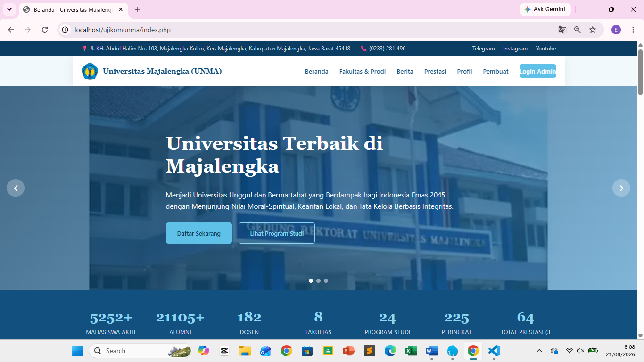Bookmark this page with the star icon
This screenshot has width=644, height=362.
[593, 30]
